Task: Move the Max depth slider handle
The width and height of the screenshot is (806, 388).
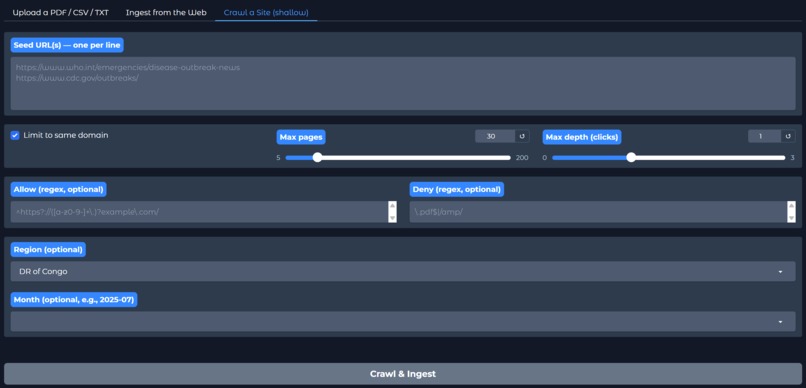Action: [x=631, y=157]
